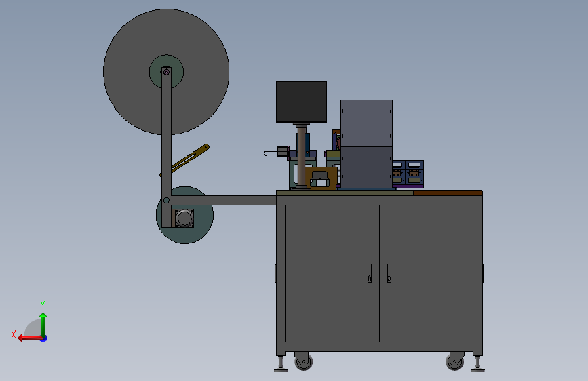
Task: Select the left leveling foot
Action: pos(281,364)
